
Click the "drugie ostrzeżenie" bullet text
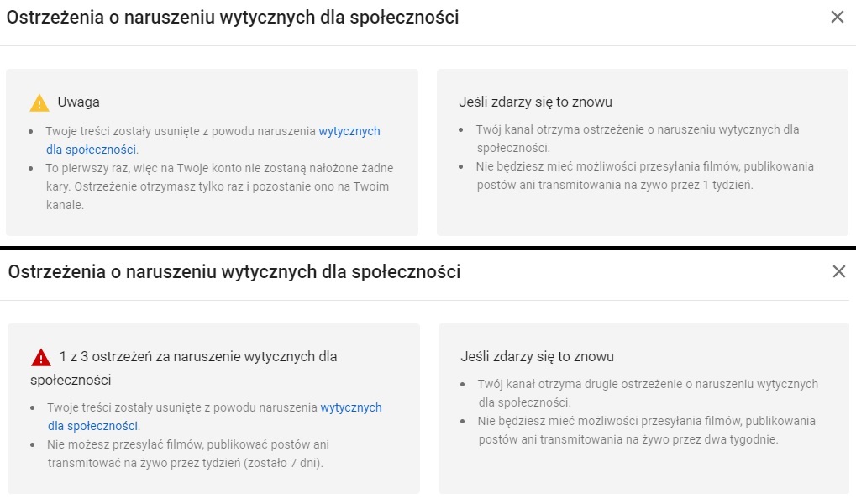(647, 392)
